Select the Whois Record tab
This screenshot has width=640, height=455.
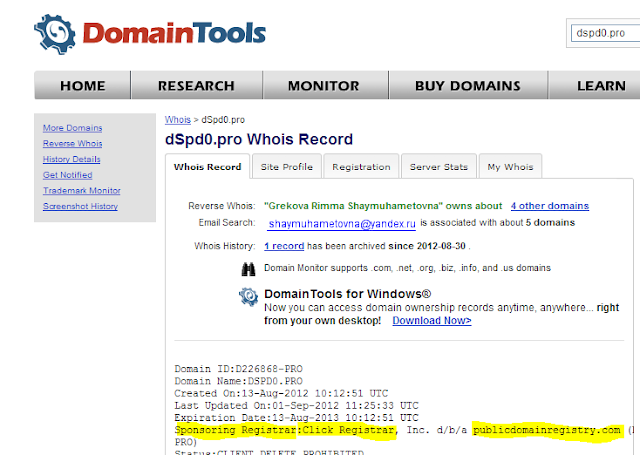(x=207, y=166)
